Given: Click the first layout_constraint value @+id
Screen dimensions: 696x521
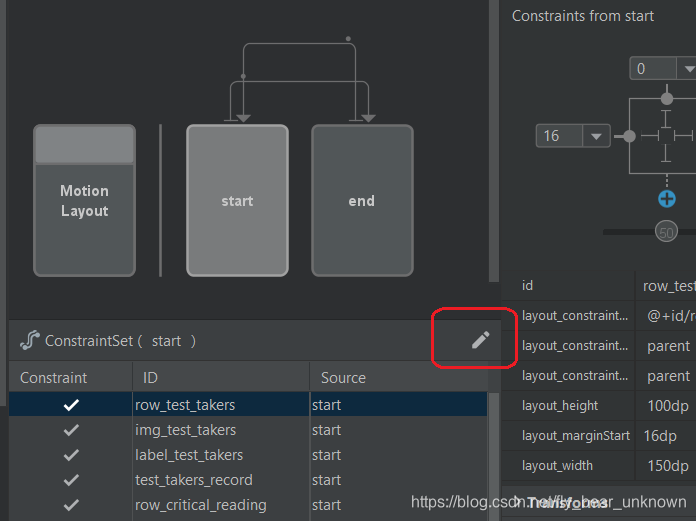Looking at the screenshot, I should click(671, 316).
